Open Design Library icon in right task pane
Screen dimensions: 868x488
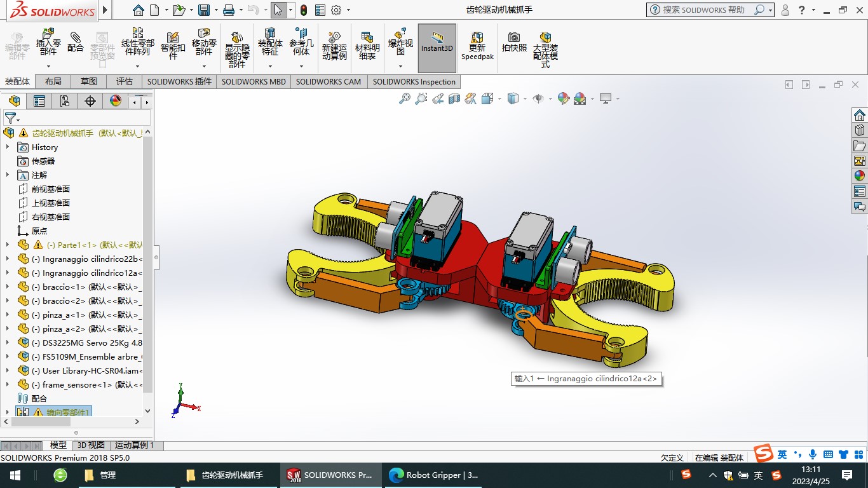point(860,130)
